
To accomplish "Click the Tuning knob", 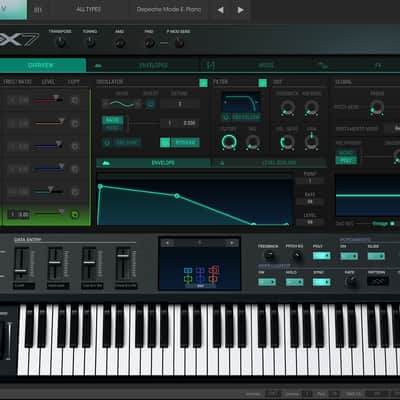I will [x=90, y=42].
